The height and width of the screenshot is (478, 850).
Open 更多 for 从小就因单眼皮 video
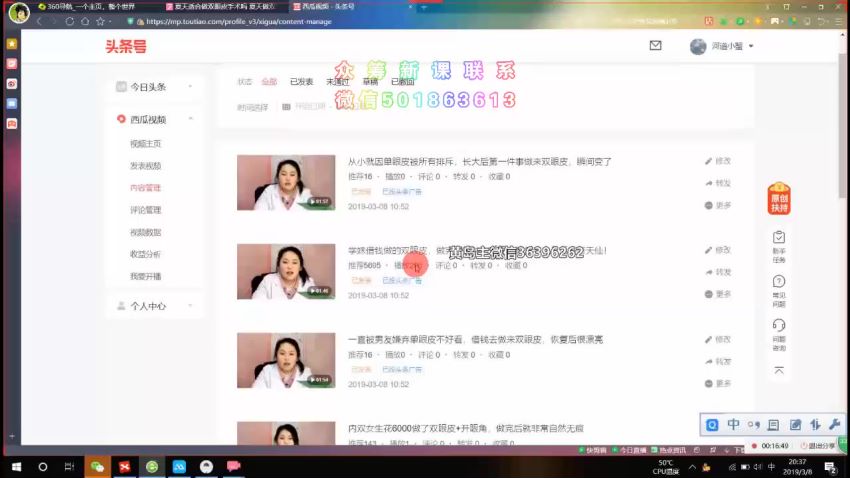(x=718, y=205)
